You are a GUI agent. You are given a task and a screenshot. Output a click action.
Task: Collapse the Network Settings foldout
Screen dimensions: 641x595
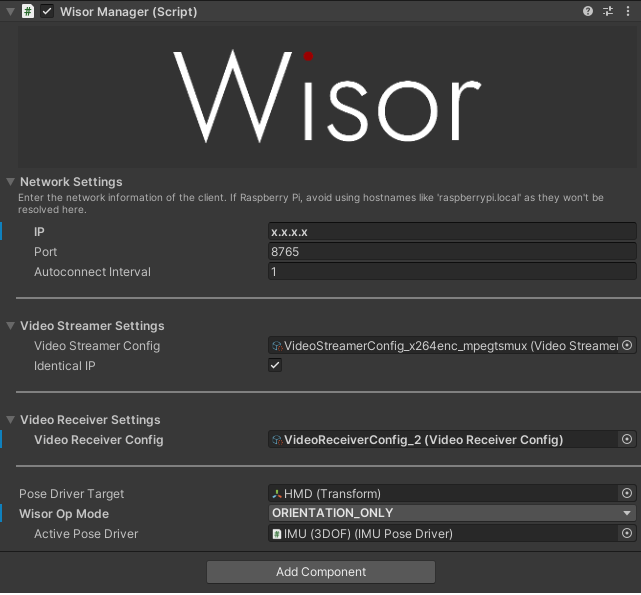[11, 182]
